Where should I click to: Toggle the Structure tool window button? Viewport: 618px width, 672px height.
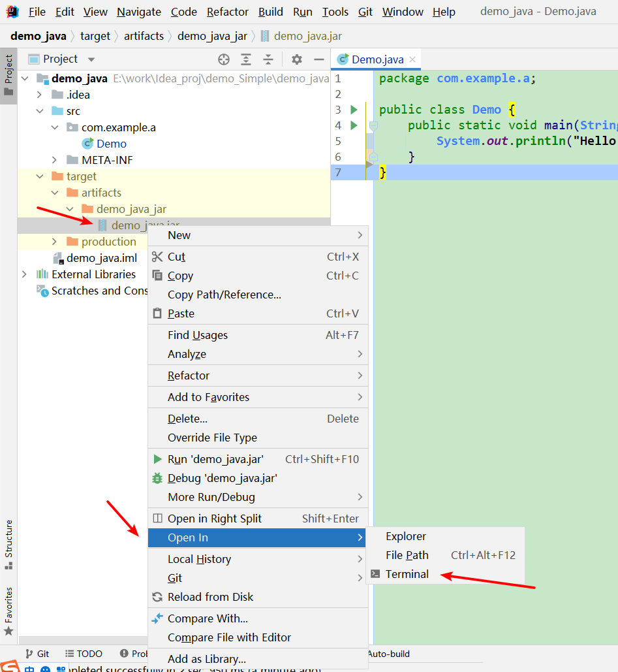pyautogui.click(x=8, y=544)
